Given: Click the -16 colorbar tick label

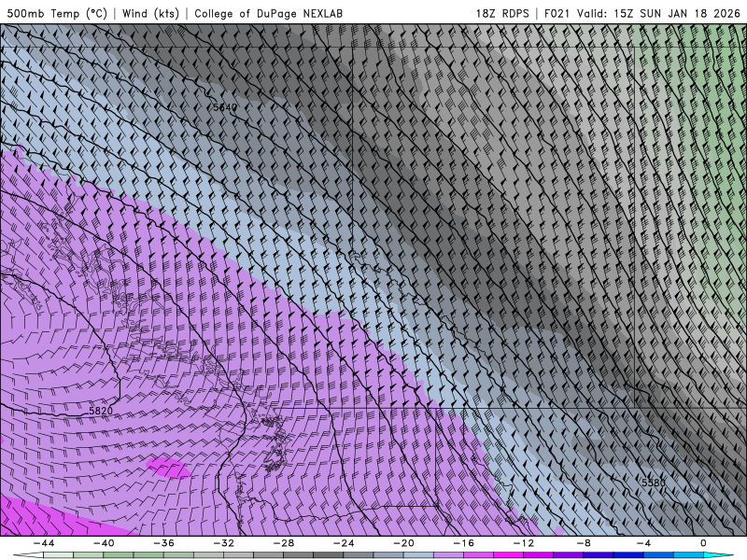Looking at the screenshot, I should click(x=463, y=543).
